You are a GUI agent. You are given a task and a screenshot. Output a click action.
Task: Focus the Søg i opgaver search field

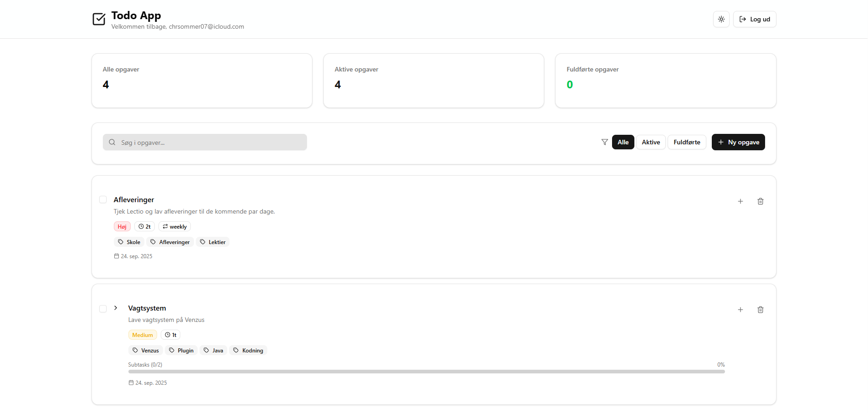pos(209,142)
